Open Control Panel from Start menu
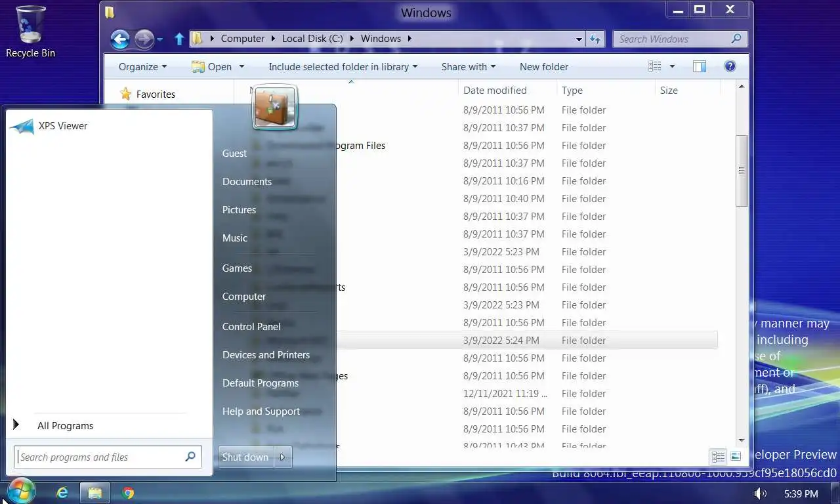Viewport: 840px width, 504px height. point(251,326)
